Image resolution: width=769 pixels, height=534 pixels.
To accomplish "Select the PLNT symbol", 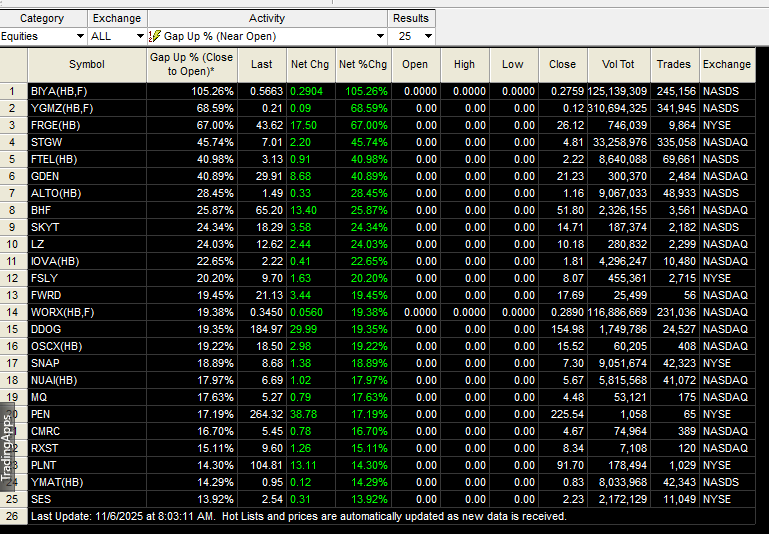I will 44,465.
